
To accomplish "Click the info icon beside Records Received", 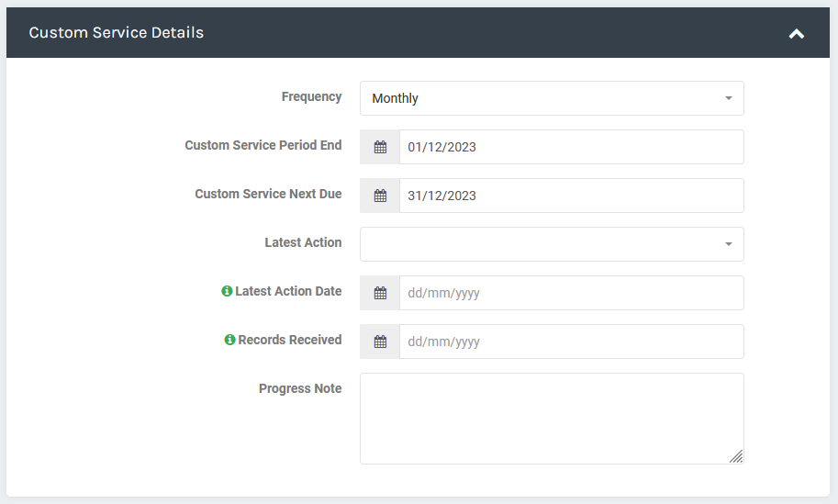I will [x=229, y=340].
